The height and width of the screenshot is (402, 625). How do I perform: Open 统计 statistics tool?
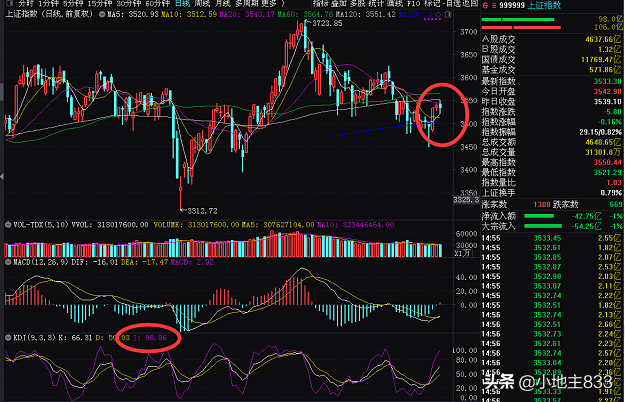click(376, 4)
